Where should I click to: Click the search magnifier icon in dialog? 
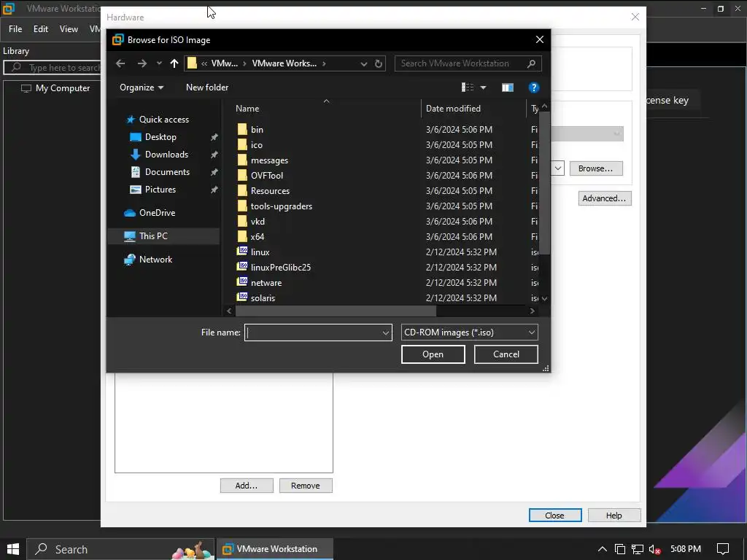pyautogui.click(x=532, y=63)
